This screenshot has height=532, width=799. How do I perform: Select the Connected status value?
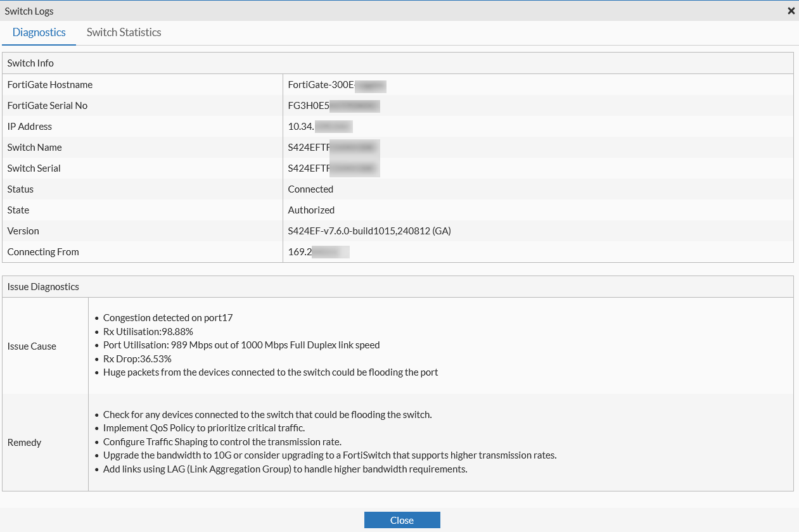pos(310,189)
